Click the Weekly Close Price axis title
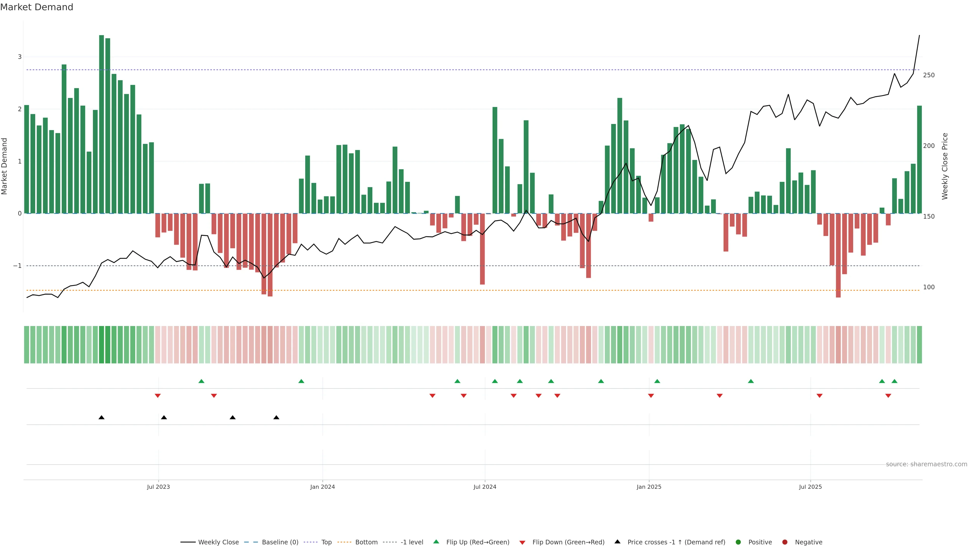Viewport: 980px width, 551px height. click(945, 166)
